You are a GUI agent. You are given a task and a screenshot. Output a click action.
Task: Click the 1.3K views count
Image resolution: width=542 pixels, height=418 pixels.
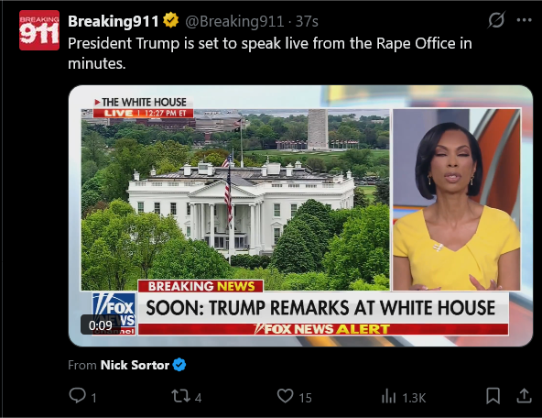point(414,398)
